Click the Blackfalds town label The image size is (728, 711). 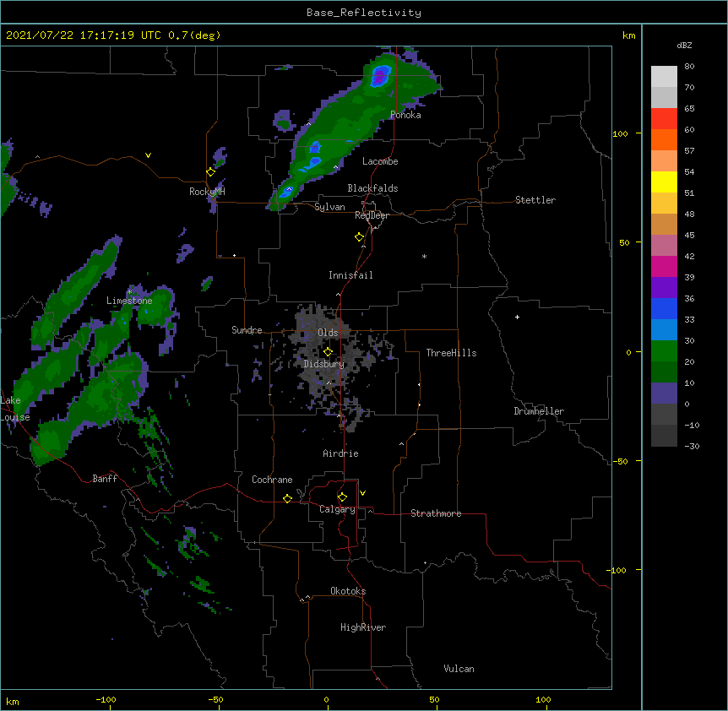click(x=372, y=188)
